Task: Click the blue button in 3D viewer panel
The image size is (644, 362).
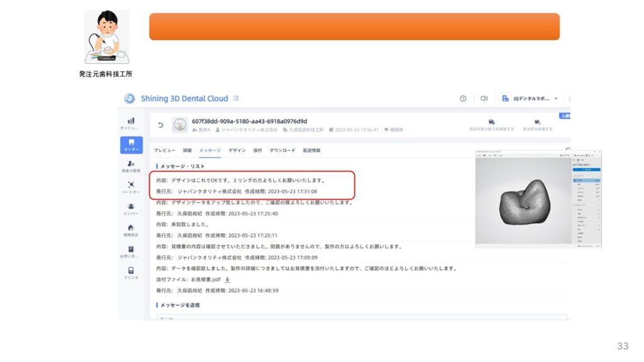Action: [587, 170]
